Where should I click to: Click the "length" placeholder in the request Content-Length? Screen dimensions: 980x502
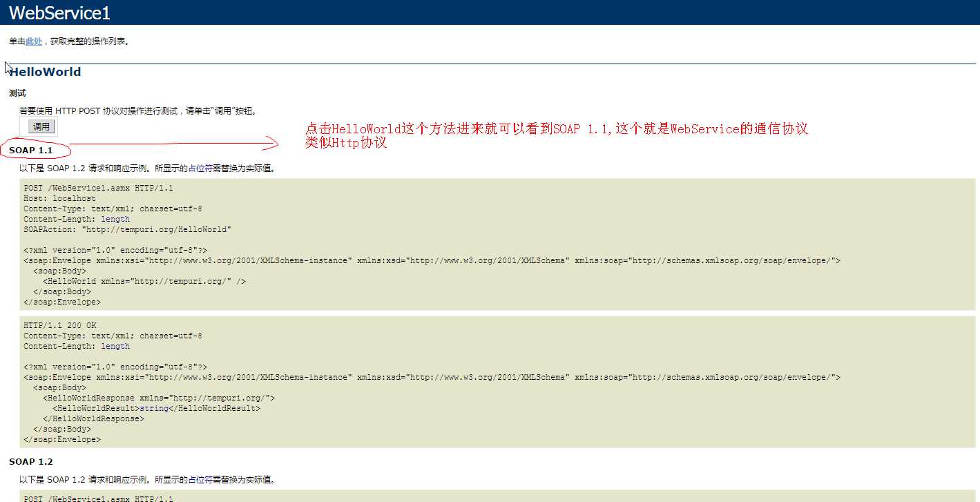pyautogui.click(x=115, y=219)
